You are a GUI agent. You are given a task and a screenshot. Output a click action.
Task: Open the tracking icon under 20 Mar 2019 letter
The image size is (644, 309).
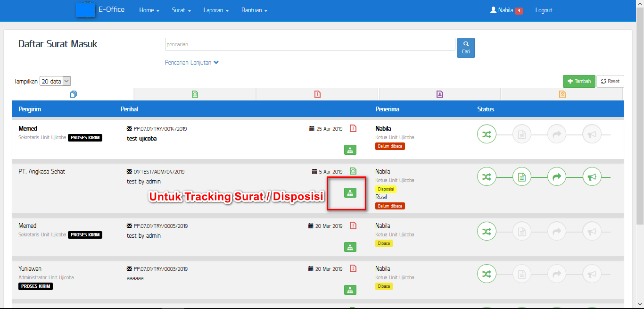click(350, 247)
